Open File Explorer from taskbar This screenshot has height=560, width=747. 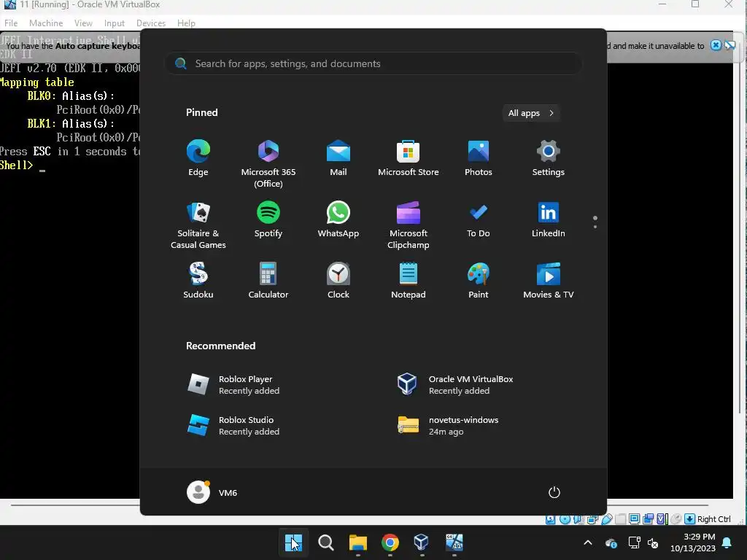[357, 542]
